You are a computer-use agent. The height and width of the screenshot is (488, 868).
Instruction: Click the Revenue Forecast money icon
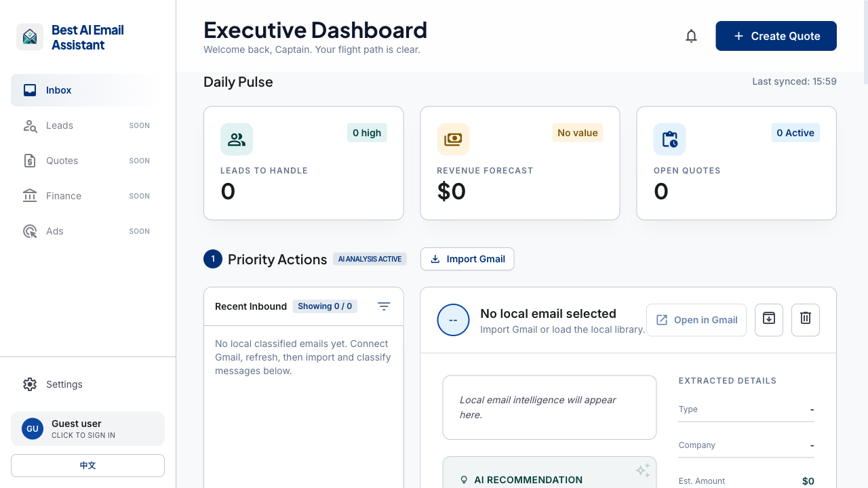tap(453, 139)
